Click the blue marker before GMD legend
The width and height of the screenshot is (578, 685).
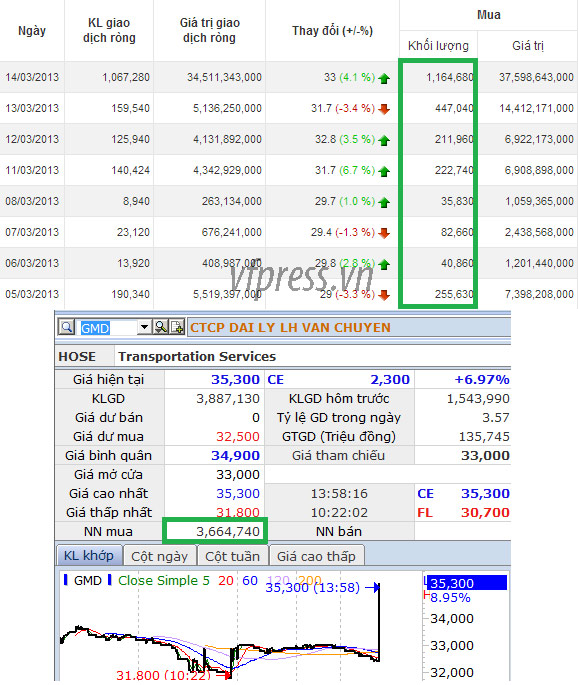click(x=66, y=580)
